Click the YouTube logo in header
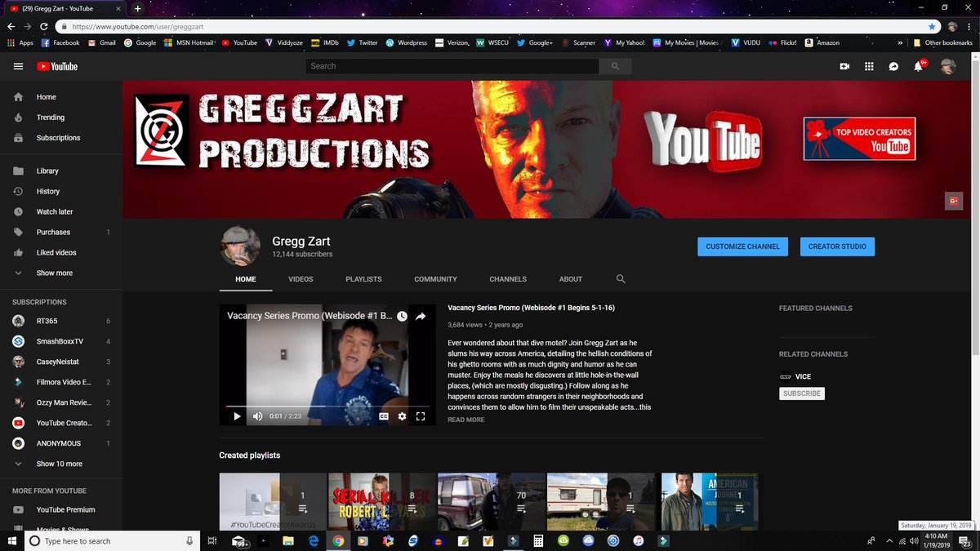The width and height of the screenshot is (980, 551). click(x=57, y=66)
